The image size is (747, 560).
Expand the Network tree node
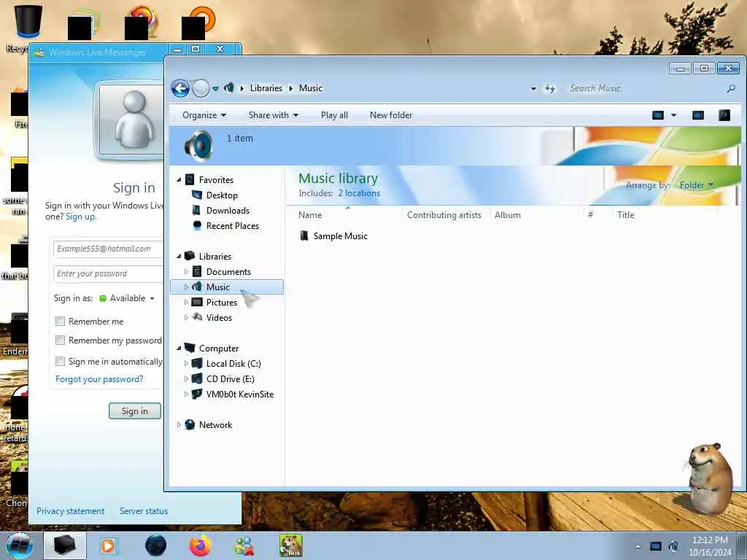pyautogui.click(x=179, y=425)
